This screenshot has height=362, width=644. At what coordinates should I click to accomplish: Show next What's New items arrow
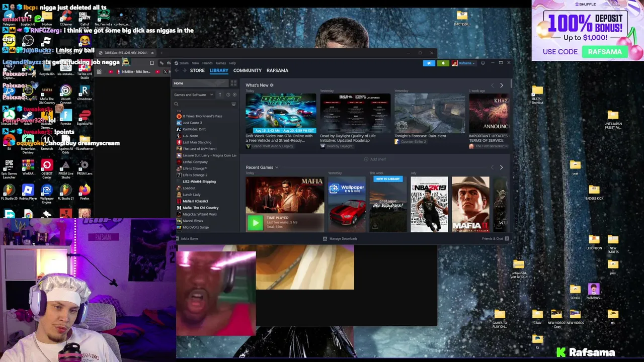coord(501,85)
